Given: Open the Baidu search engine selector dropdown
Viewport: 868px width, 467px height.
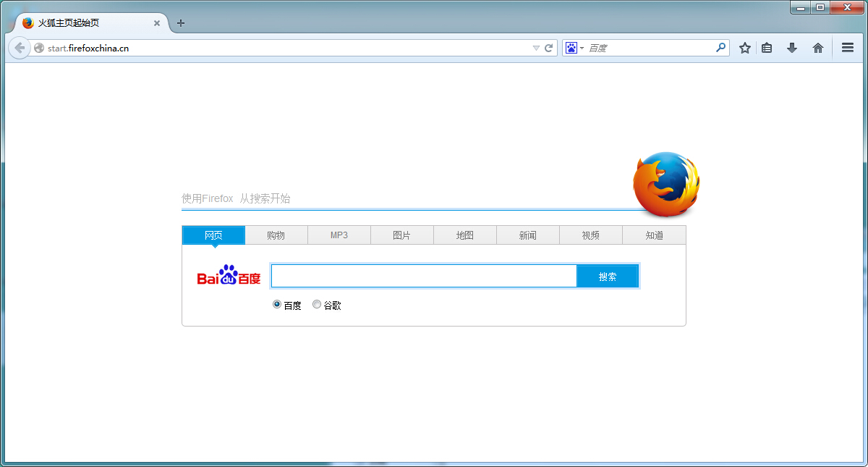Looking at the screenshot, I should click(574, 48).
